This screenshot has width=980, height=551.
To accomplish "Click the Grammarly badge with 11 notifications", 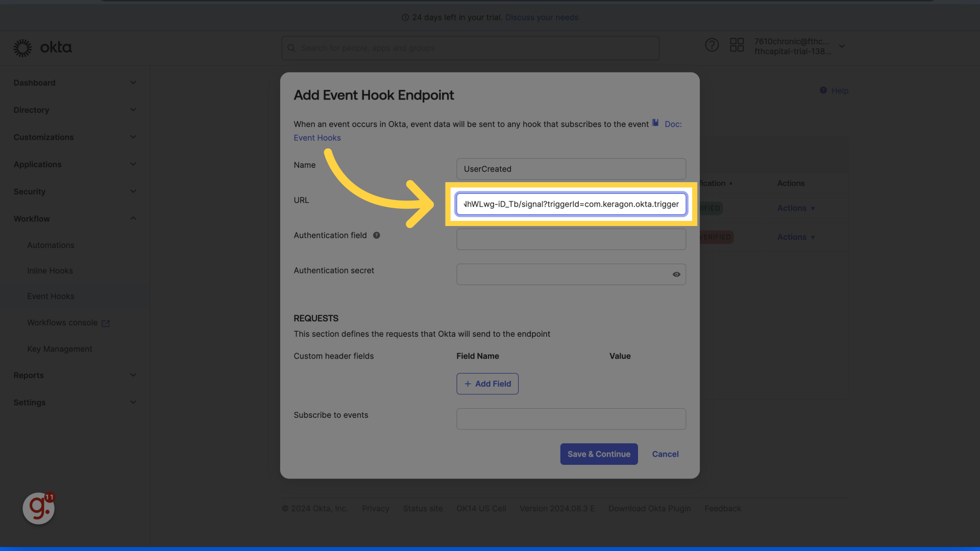I will point(39,508).
